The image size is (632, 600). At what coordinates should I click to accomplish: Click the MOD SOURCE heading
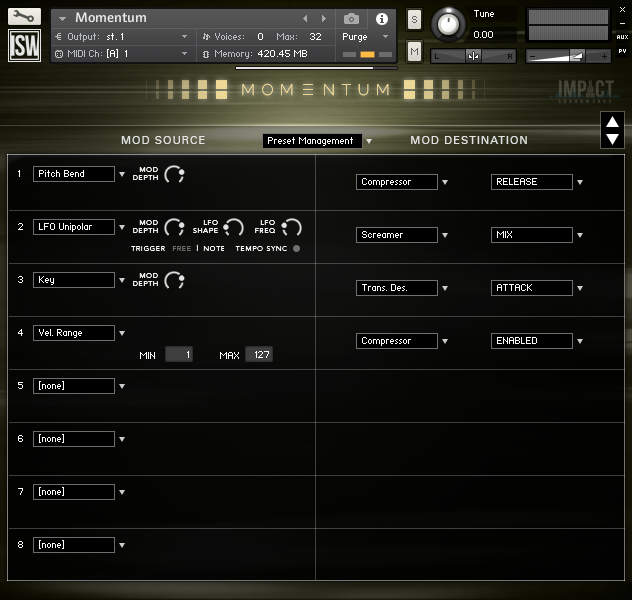point(163,140)
